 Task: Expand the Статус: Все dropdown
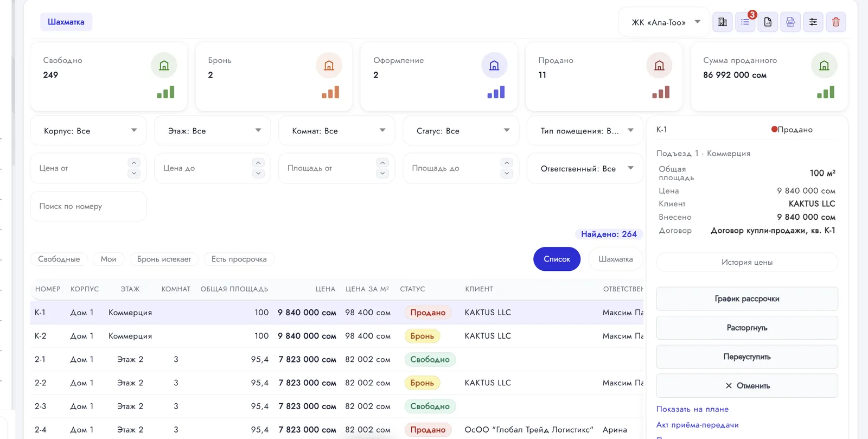pyautogui.click(x=461, y=131)
